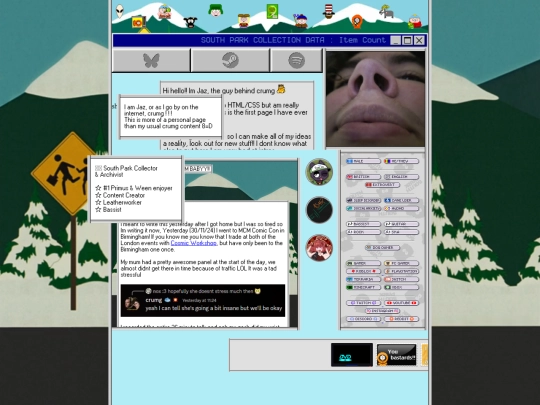The image size is (540, 405).
Task: Open the Steam profile button
Action: coord(230,61)
